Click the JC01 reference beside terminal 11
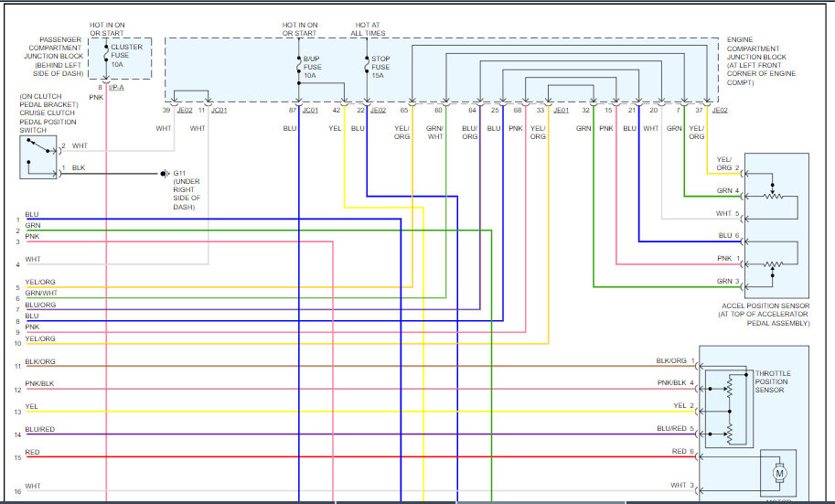This screenshot has height=504, width=835. [219, 111]
